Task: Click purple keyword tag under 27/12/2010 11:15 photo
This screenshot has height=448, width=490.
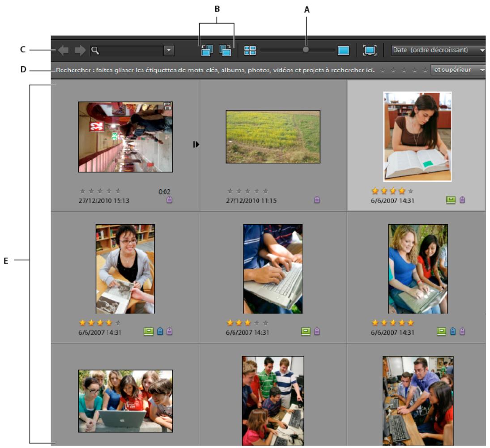Action: tap(317, 200)
